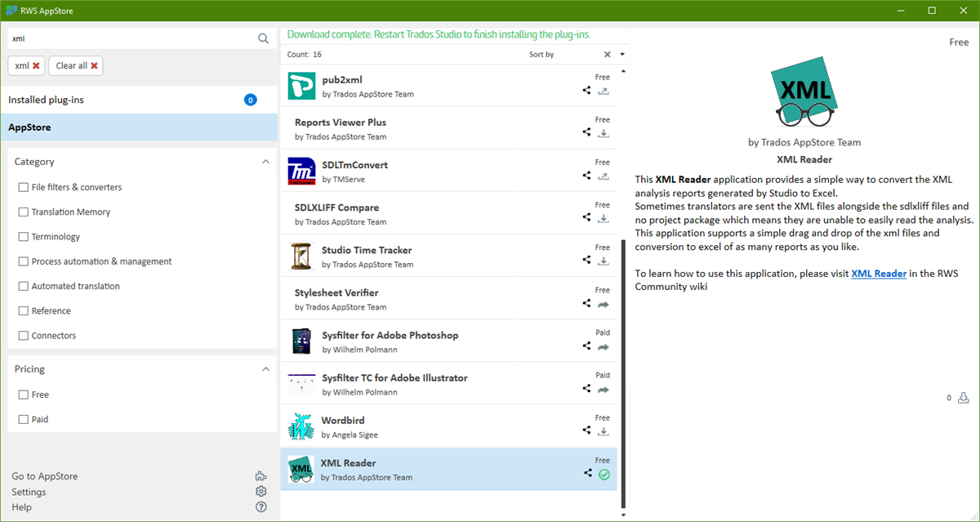Tick the Translation Memory checkbox
The width and height of the screenshot is (980, 522).
tap(24, 212)
